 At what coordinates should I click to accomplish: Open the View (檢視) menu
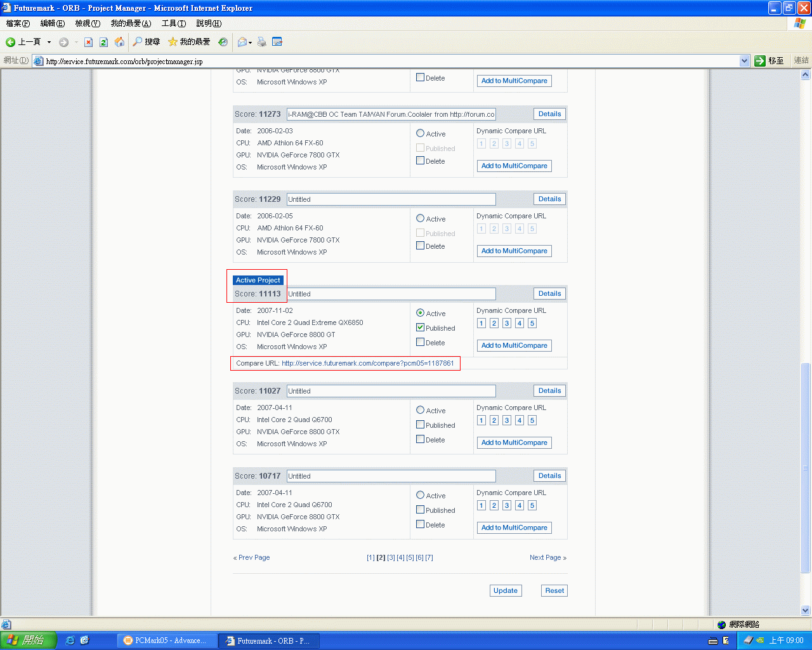(x=88, y=23)
